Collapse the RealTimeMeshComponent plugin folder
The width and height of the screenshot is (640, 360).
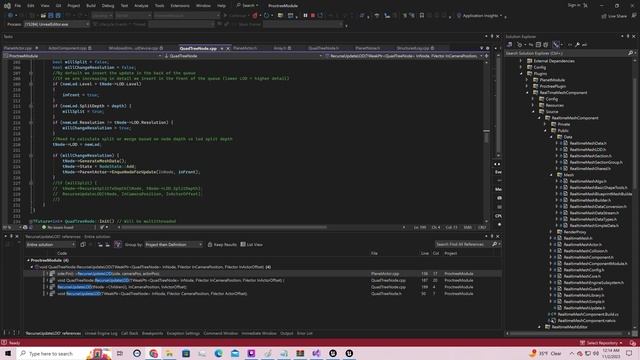pos(527,93)
